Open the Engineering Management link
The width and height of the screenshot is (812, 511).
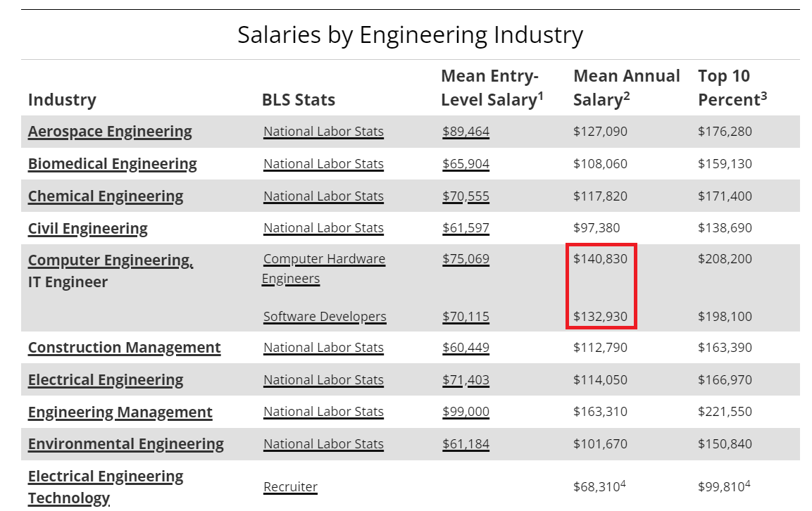(x=120, y=412)
